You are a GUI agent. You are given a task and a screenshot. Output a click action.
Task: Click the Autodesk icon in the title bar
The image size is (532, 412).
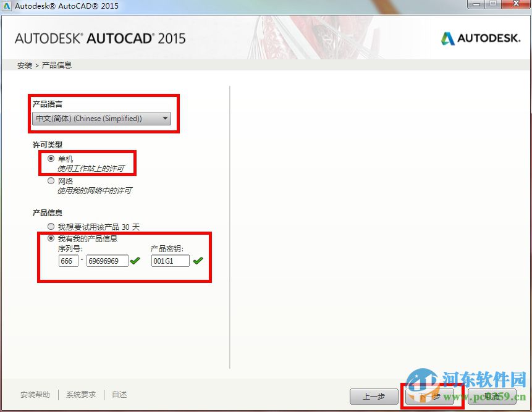click(7, 6)
